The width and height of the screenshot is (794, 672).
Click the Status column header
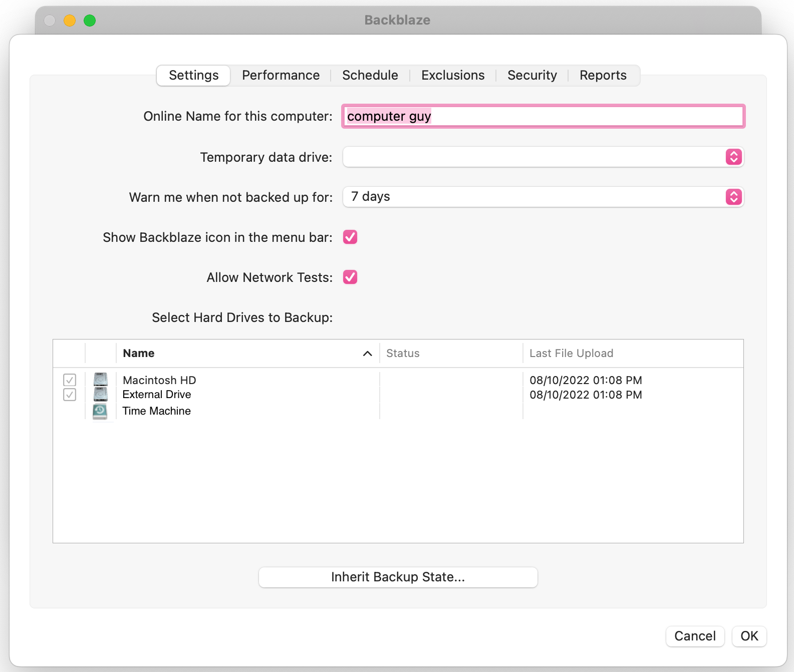(x=403, y=354)
